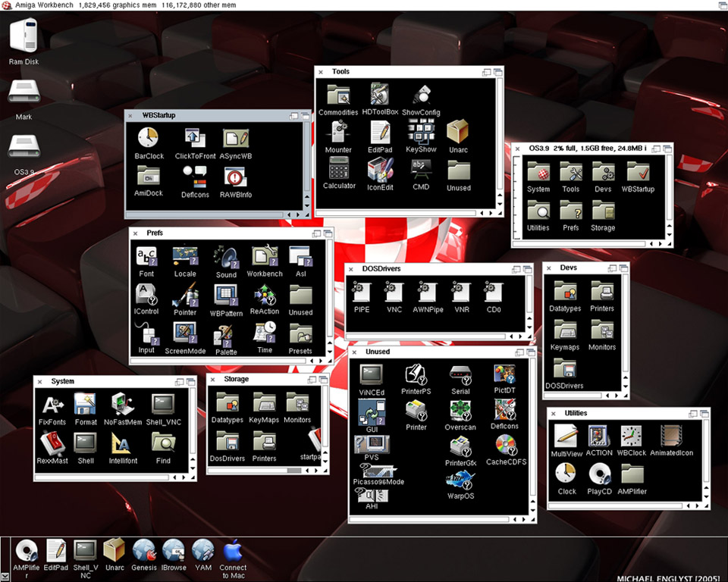
Task: Open HDToolBox in Tools window
Action: click(379, 94)
